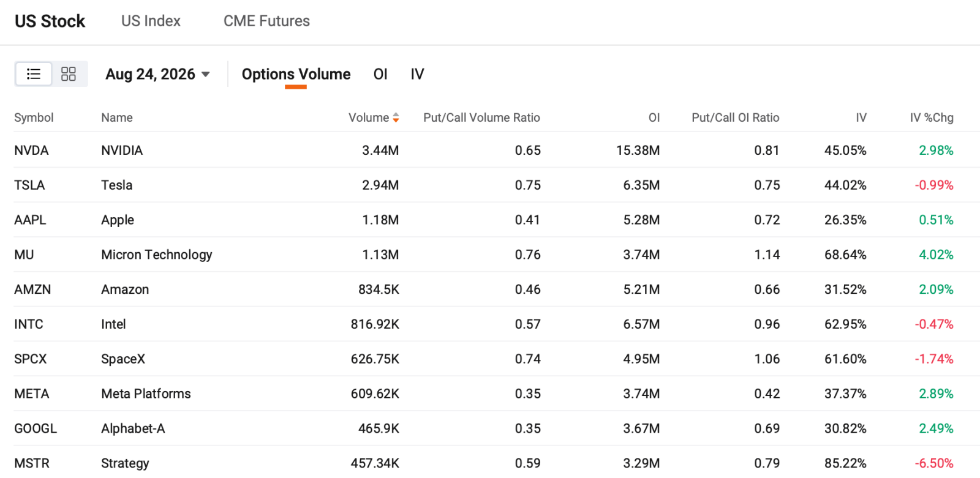
Task: Open the Aug 24, 2026 date dropdown
Action: tap(157, 74)
